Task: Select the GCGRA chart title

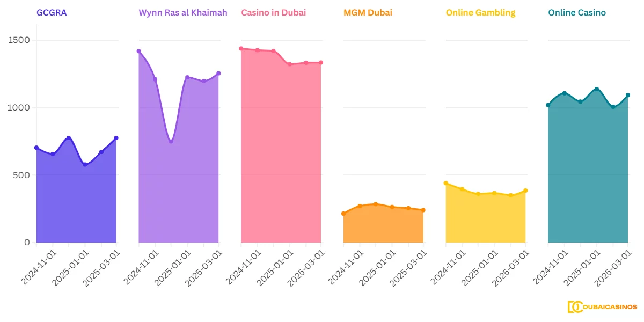Action: [x=52, y=12]
